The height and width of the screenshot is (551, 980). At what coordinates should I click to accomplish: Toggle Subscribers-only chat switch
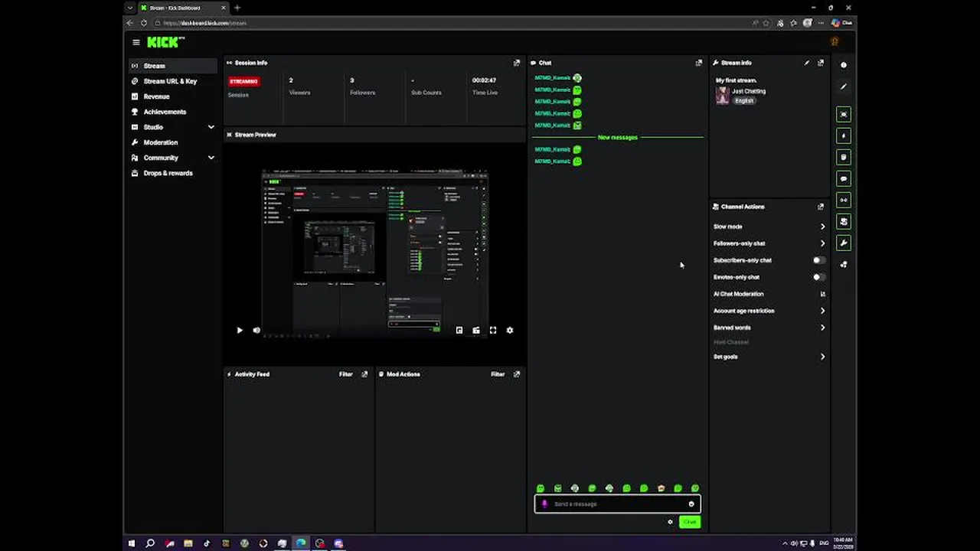click(x=819, y=260)
